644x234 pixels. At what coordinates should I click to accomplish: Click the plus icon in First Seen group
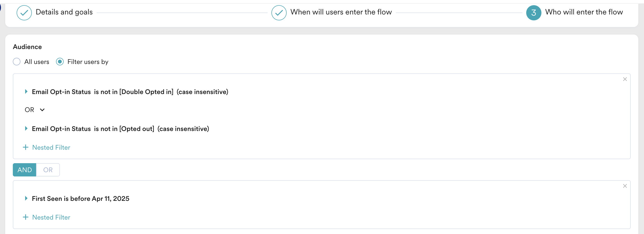click(25, 217)
